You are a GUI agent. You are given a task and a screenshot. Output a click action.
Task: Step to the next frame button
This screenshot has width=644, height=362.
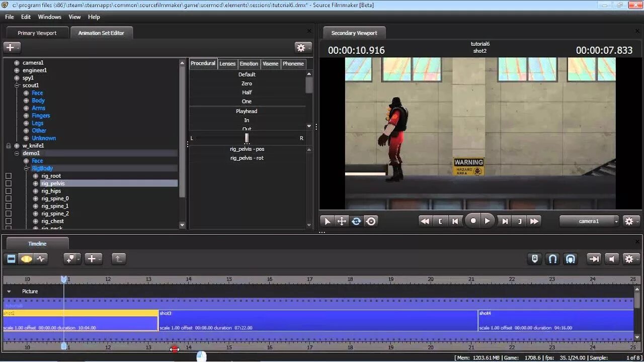point(505,221)
